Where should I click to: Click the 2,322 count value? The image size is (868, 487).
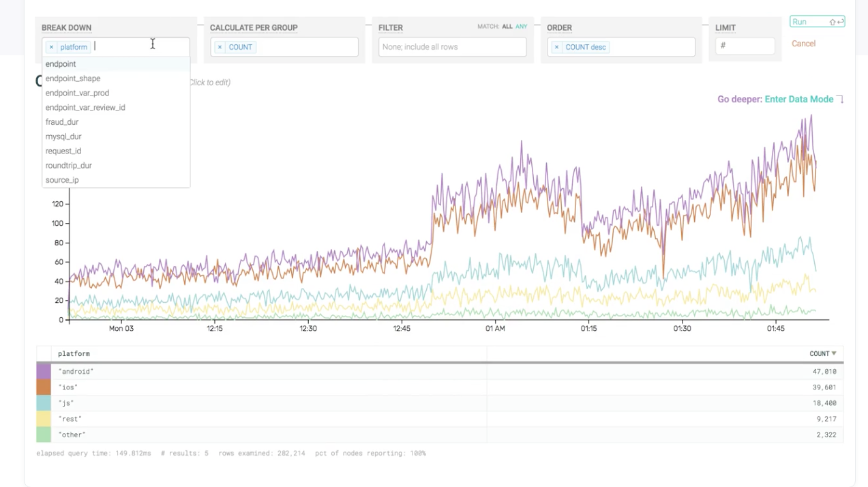click(826, 434)
